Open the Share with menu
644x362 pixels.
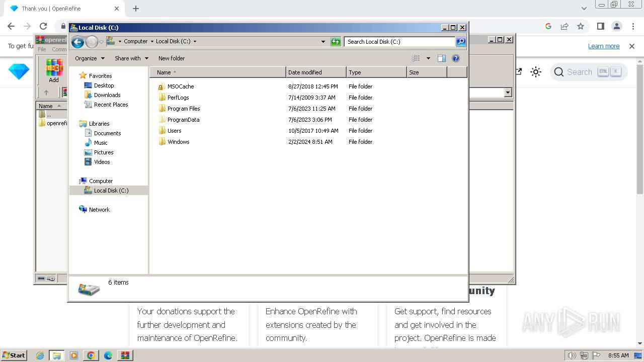(131, 58)
